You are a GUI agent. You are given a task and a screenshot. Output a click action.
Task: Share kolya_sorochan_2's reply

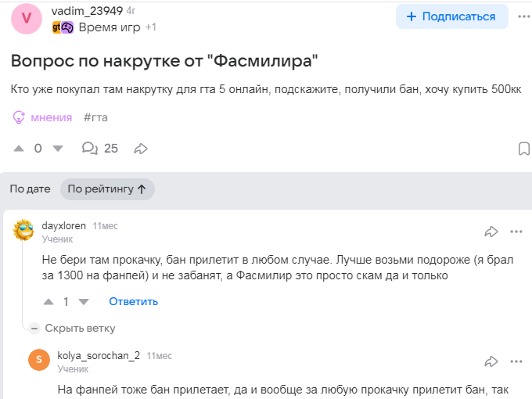(x=491, y=361)
